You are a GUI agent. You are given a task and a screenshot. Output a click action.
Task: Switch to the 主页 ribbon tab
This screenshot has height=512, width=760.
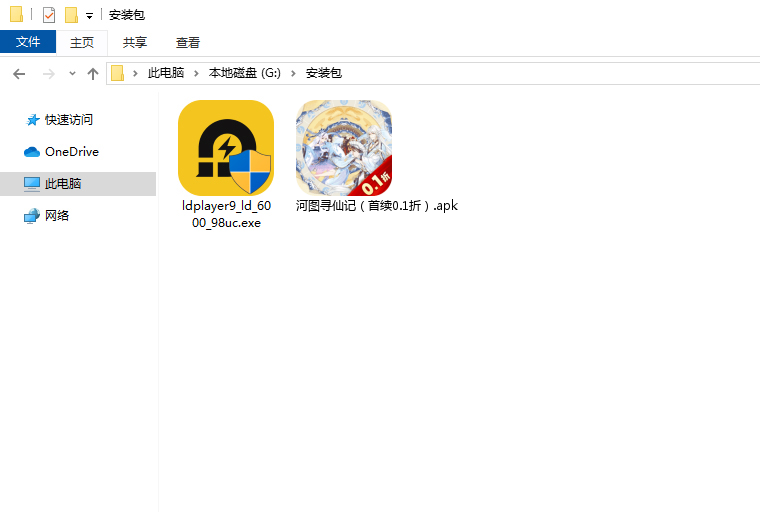click(x=81, y=43)
